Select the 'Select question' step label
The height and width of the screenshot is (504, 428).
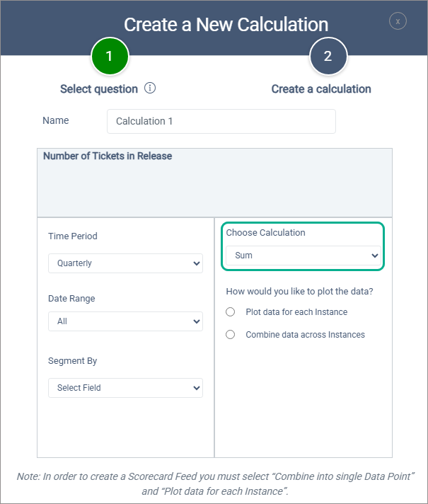coord(99,89)
